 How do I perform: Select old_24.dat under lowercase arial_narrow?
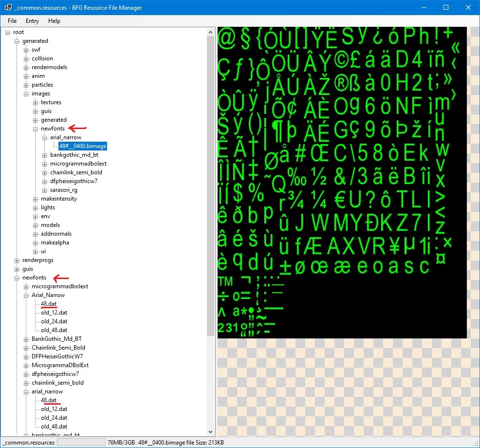click(54, 418)
